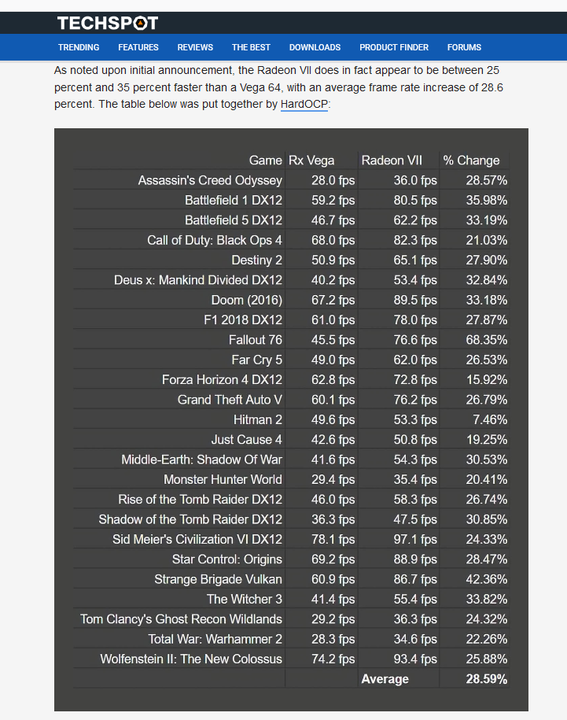Open the Trending menu item
This screenshot has width=567, height=720.
coord(79,47)
